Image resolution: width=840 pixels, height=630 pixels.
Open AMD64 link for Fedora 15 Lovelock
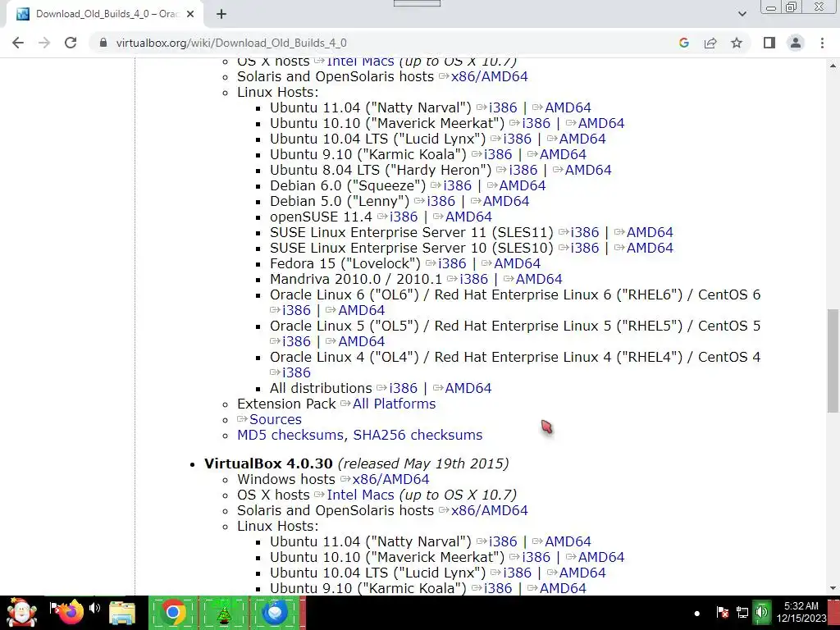517,263
